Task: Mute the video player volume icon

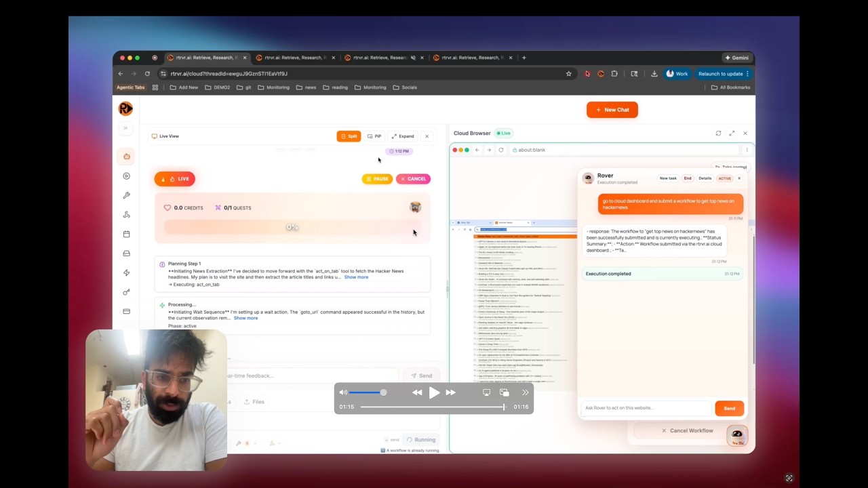Action: click(x=343, y=392)
